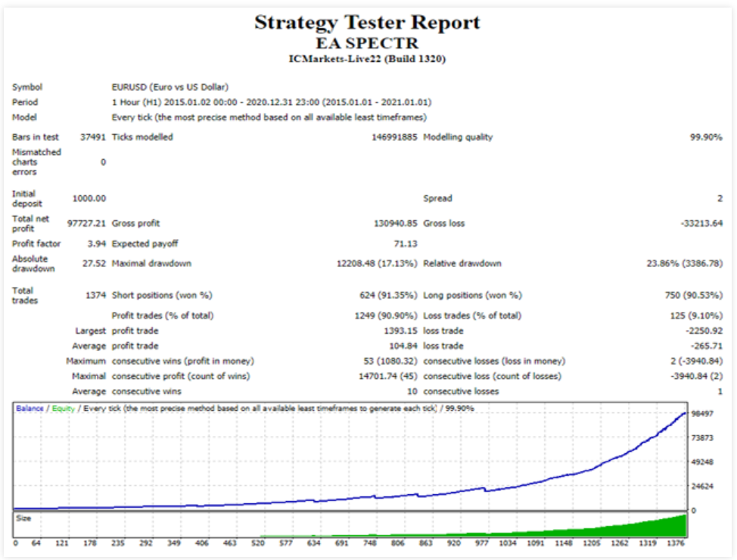Select consecutive wins value 53 (1080.32)

390,361
